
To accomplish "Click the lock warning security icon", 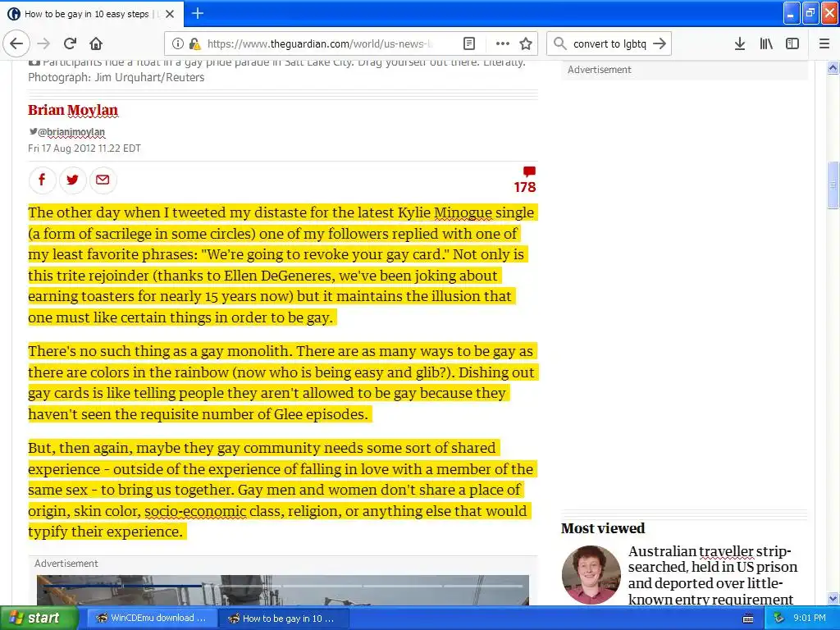I will coord(194,43).
